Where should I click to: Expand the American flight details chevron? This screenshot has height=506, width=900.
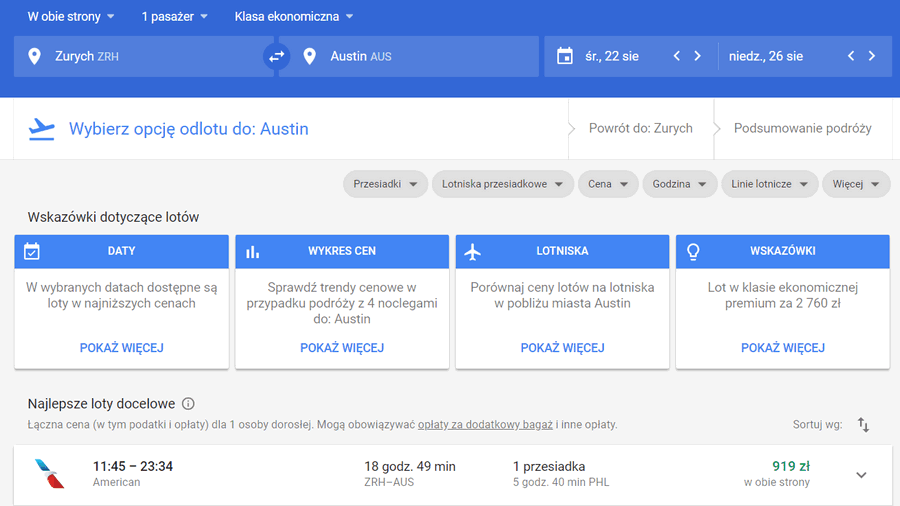tap(861, 474)
